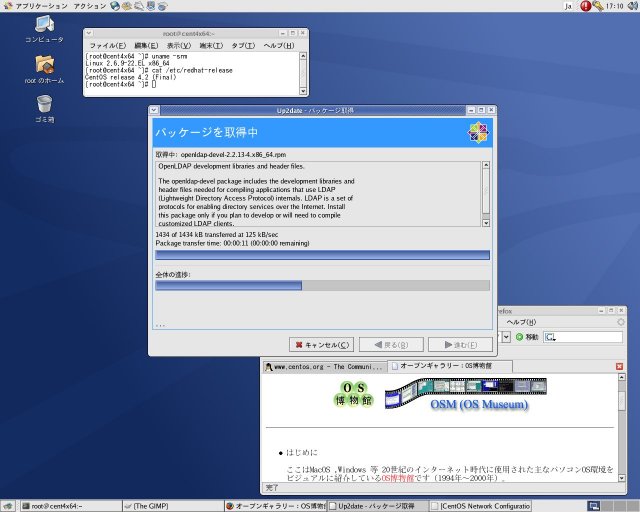The width and height of the screenshot is (640, 512).
Task: Click the red X icon on キャンセル button
Action: (299, 345)
